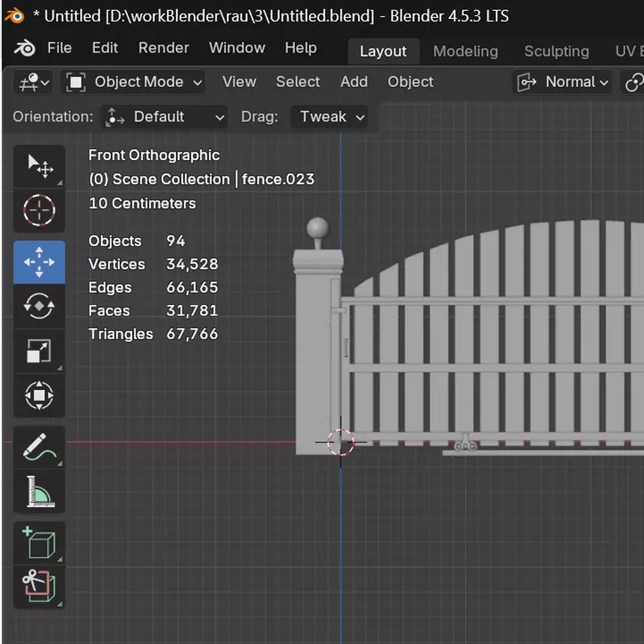
Task: Click the gate post sphere finial
Action: coord(318,228)
